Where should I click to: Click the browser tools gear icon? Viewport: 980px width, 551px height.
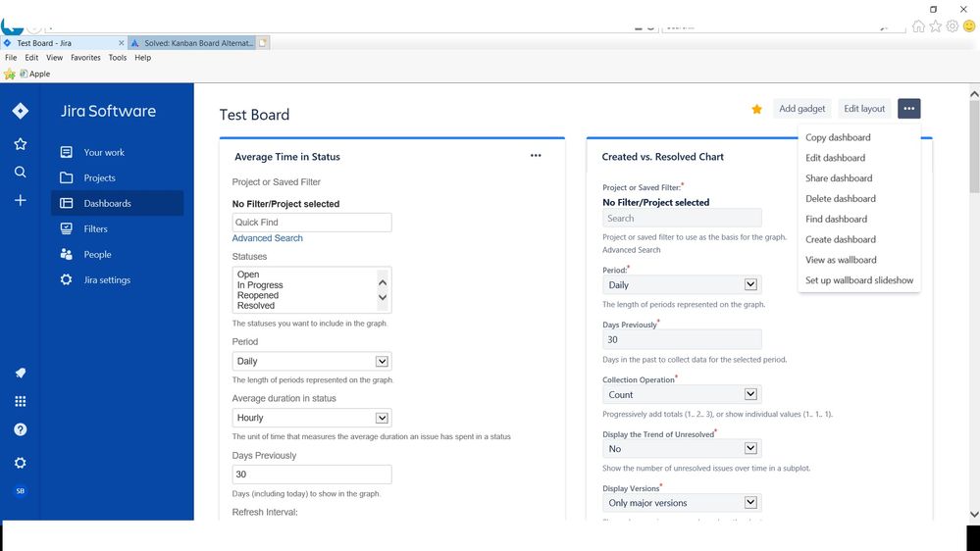(x=952, y=26)
